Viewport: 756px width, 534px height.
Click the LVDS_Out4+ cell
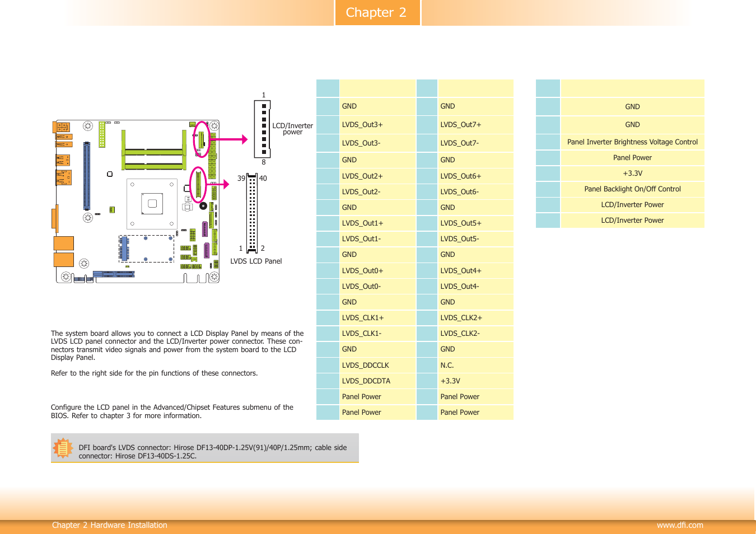(x=475, y=271)
